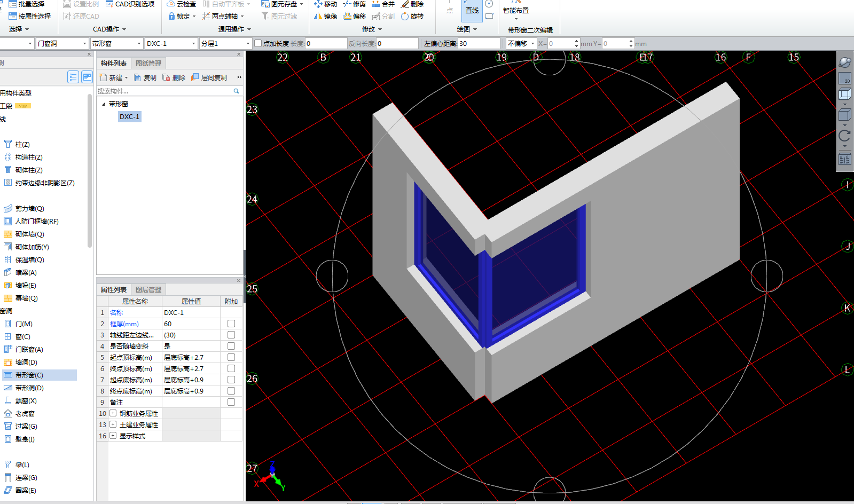This screenshot has height=504, width=854.
Task: Check the 附加 box for 起点底标高(m)
Action: click(x=231, y=380)
